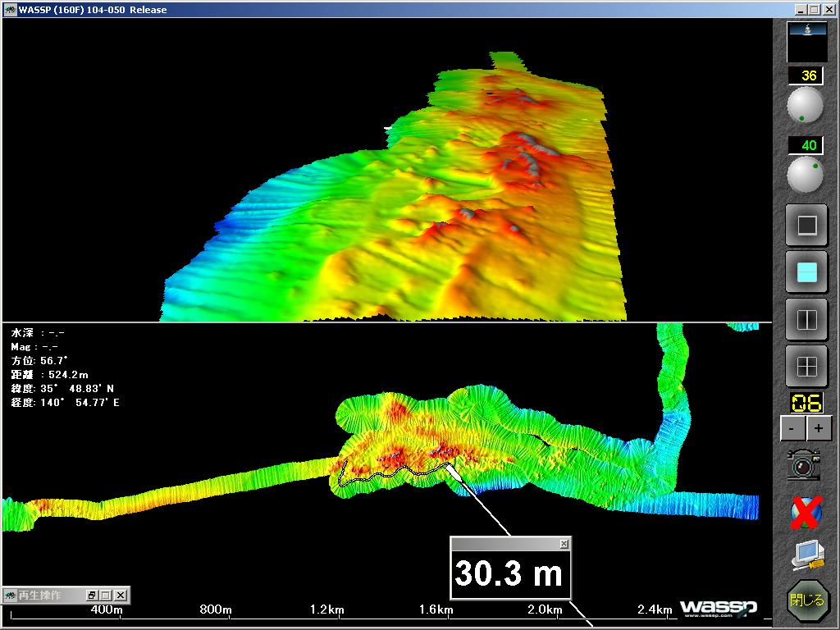The image size is (840, 630).
Task: Maximize the 再生操作 playback panel
Action: tap(106, 596)
